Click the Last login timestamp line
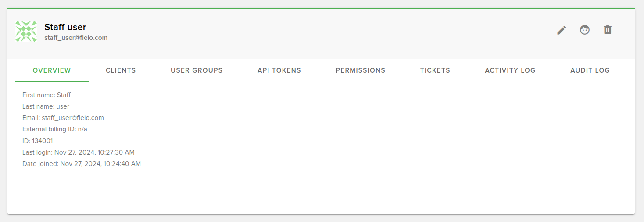Viewport: 644px width, 222px height. [79, 152]
